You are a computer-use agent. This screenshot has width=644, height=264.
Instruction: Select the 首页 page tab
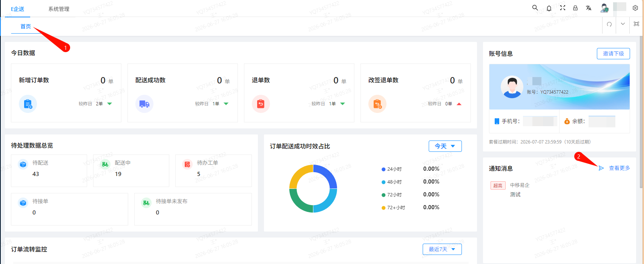[x=26, y=26]
